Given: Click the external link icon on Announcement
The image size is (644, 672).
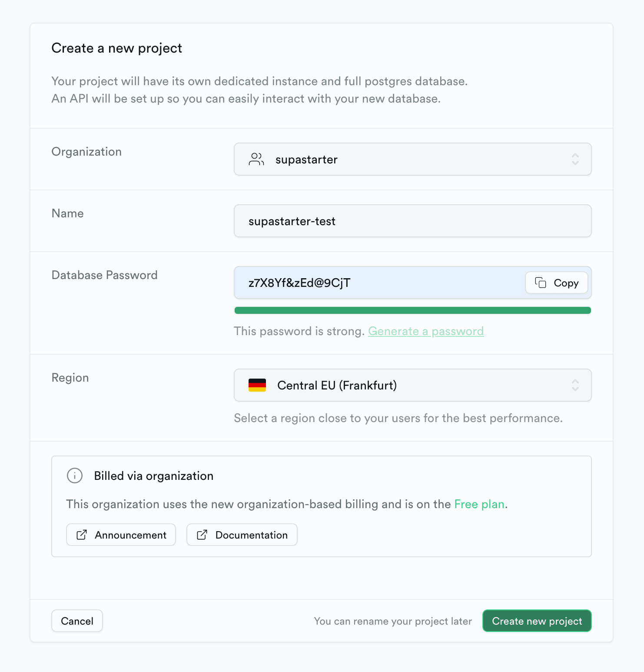Looking at the screenshot, I should pyautogui.click(x=81, y=535).
